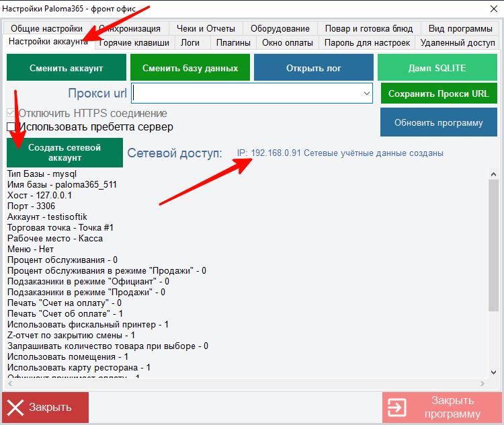
Task: Select Использовать карту ресторана line
Action: [x=79, y=367]
